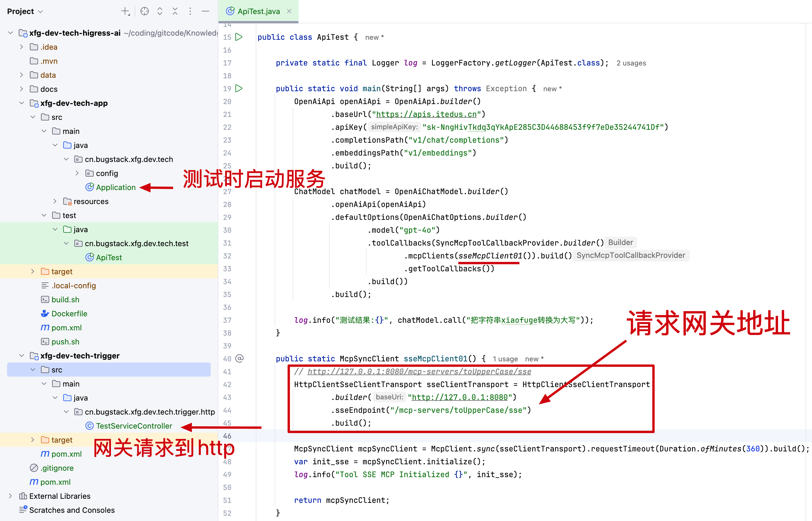The height and width of the screenshot is (521, 812).
Task: Click the select opened file crosshair icon
Action: [145, 11]
